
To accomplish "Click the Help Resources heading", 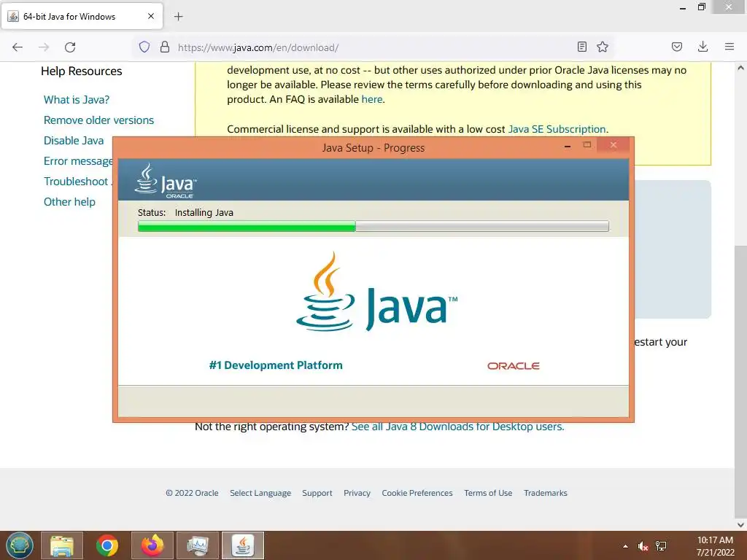I will pyautogui.click(x=82, y=71).
